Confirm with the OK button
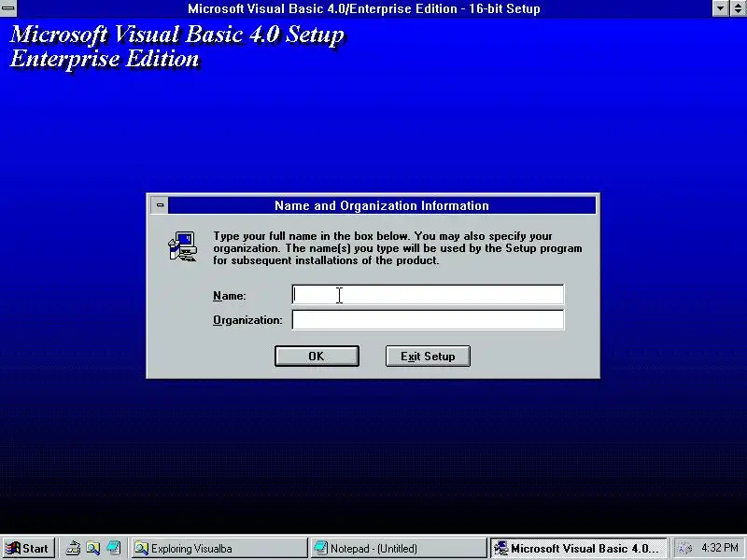Image resolution: width=747 pixels, height=560 pixels. point(317,357)
